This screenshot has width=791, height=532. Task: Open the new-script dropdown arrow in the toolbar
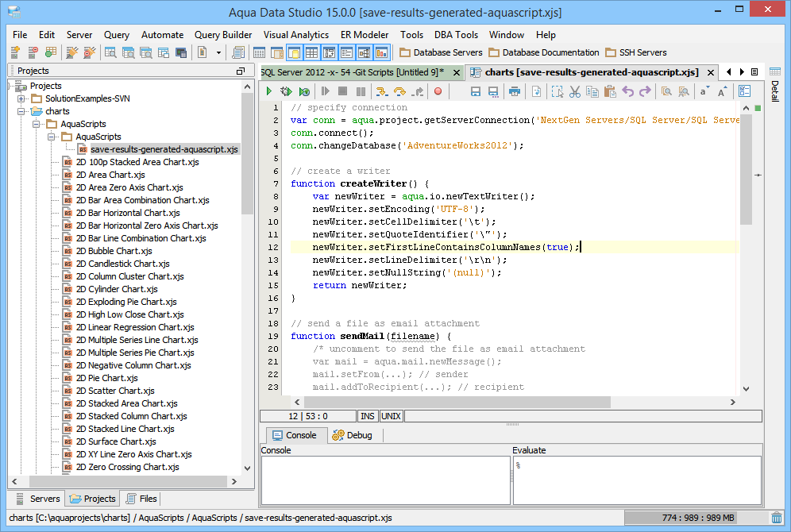point(220,53)
